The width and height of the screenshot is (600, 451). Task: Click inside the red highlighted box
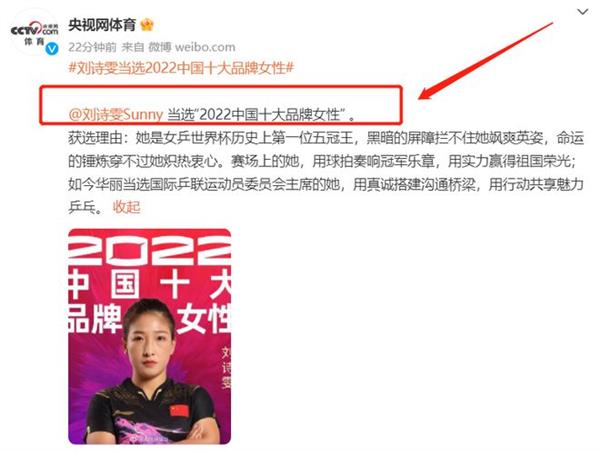tap(221, 105)
